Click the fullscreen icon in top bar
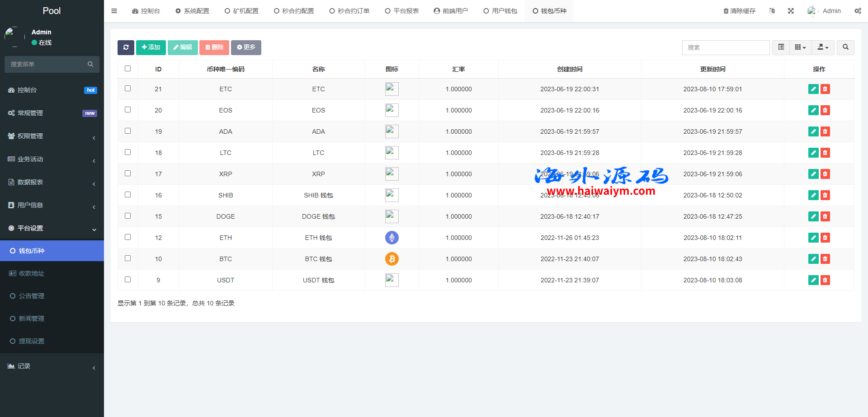The image size is (868, 417). tap(791, 11)
